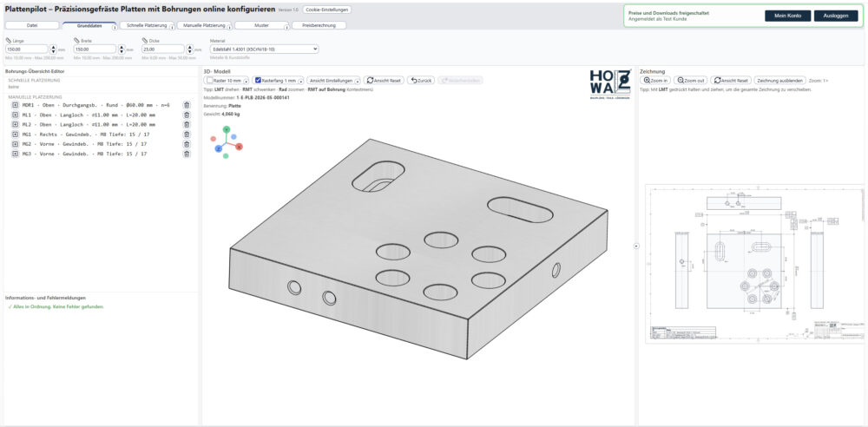Click the Breite input field
This screenshot has width=868, height=427.
(95, 49)
